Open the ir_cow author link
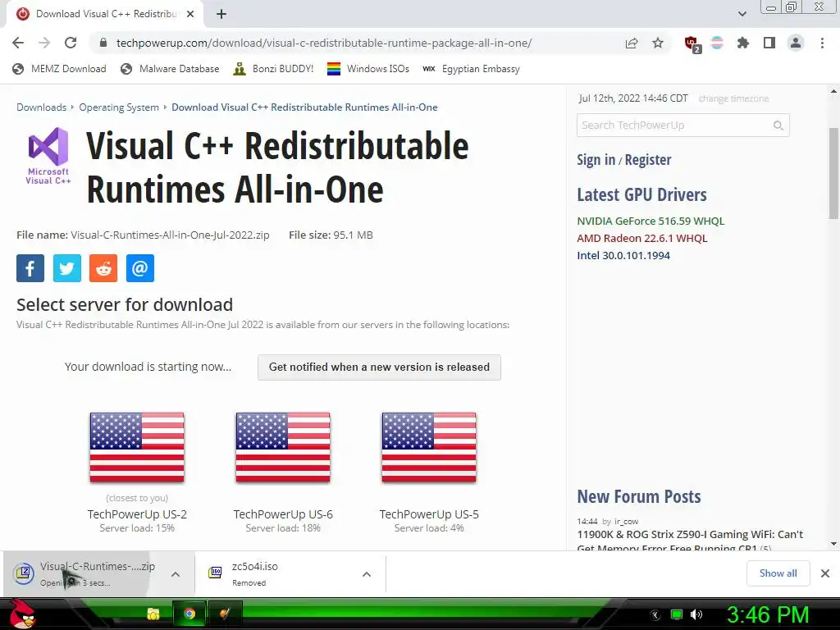Image resolution: width=840 pixels, height=630 pixels. pos(626,521)
